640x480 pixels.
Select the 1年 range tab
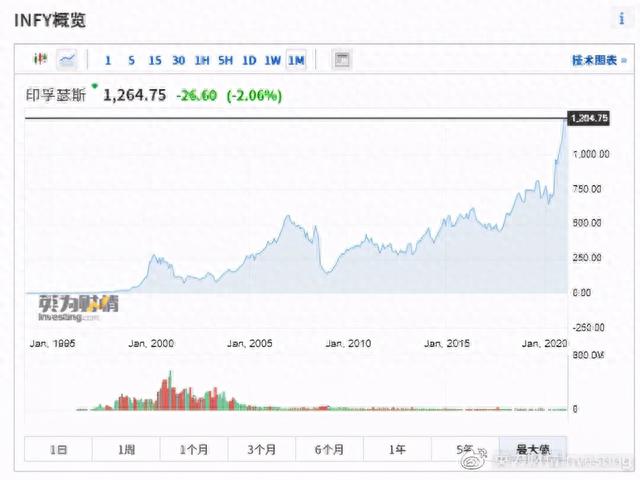pos(397,450)
